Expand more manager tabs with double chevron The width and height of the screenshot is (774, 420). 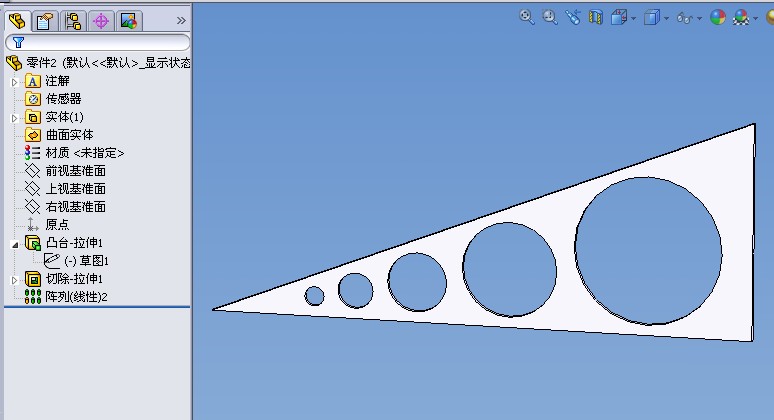coord(181,20)
